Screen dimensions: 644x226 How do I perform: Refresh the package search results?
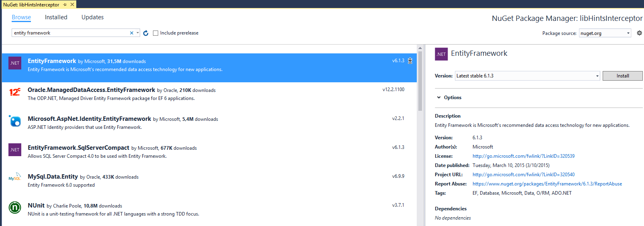pyautogui.click(x=146, y=33)
